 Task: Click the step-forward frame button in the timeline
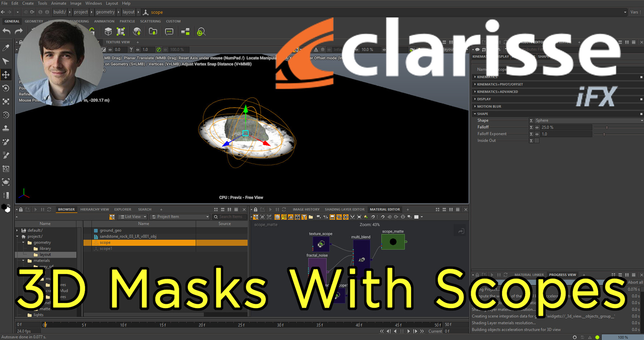(x=415, y=331)
